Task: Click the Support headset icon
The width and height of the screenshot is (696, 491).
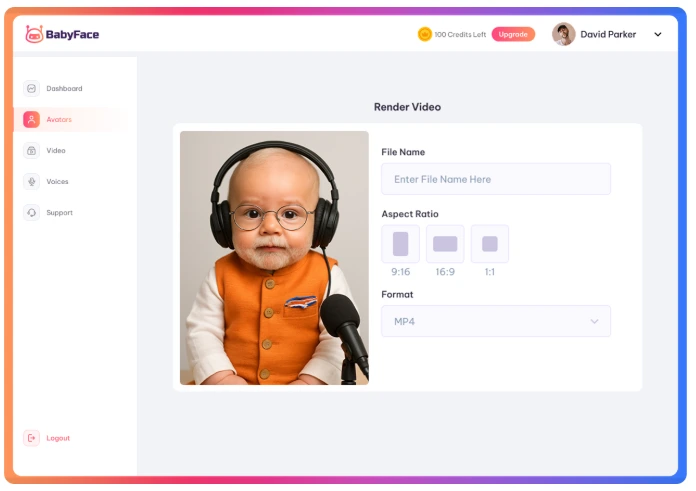Action: [32, 213]
